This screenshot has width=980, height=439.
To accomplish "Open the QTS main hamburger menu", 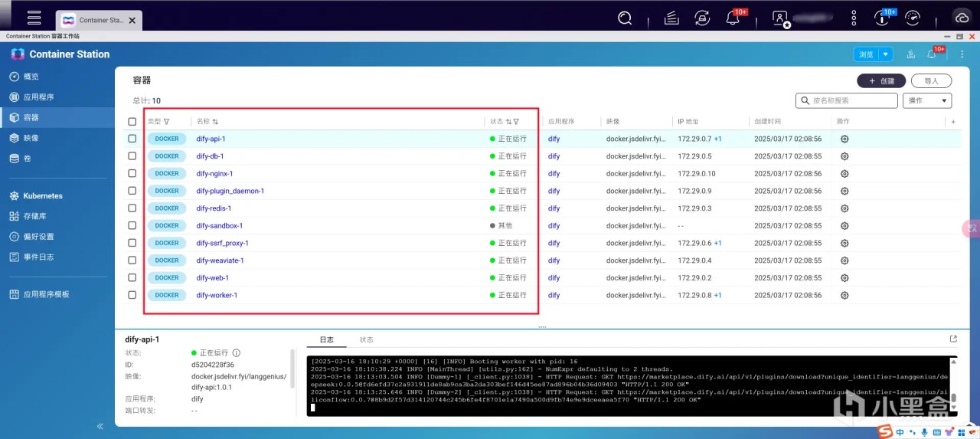I will (34, 17).
